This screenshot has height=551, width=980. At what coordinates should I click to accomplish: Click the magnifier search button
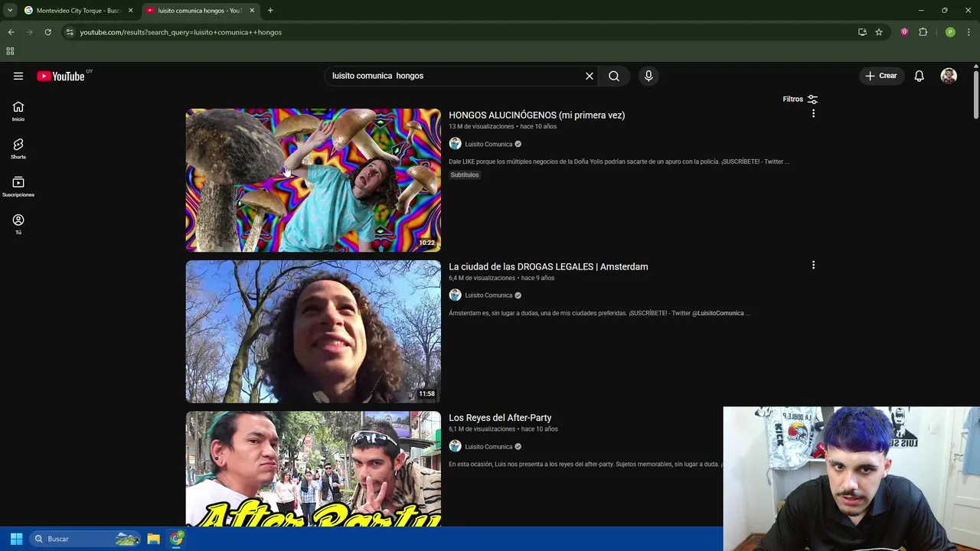614,76
